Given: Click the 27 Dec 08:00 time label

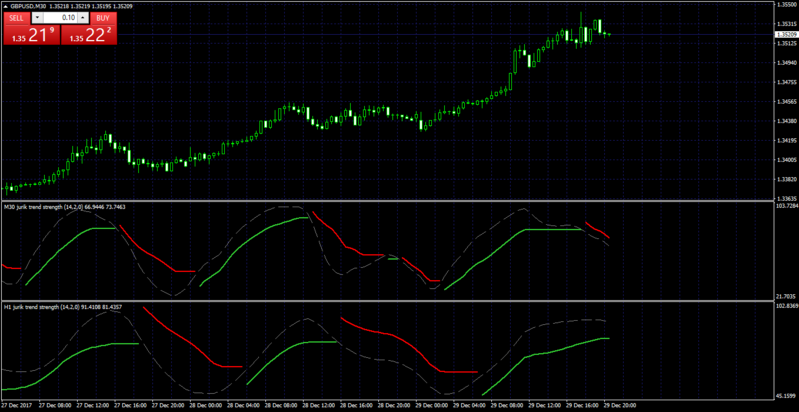Looking at the screenshot, I should 54,406.
